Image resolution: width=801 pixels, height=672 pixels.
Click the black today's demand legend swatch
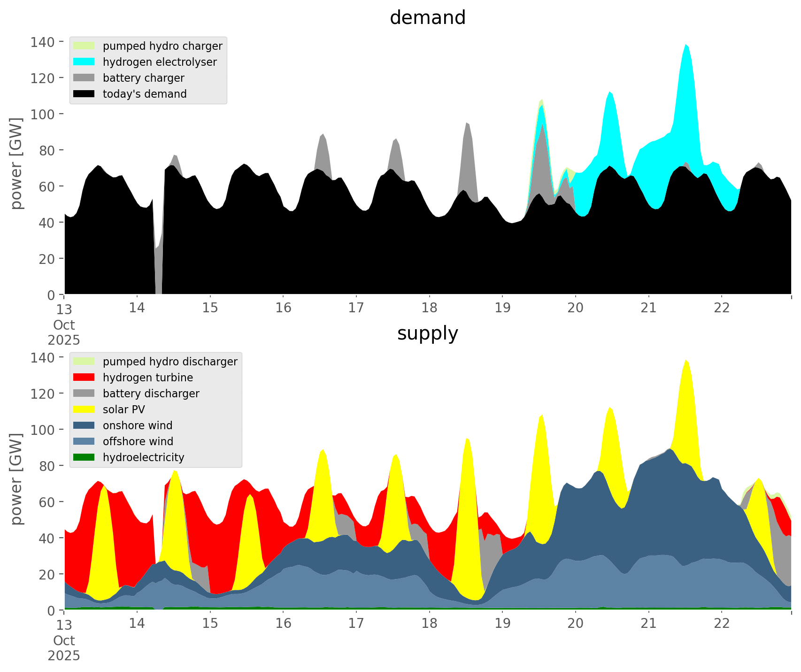point(84,94)
